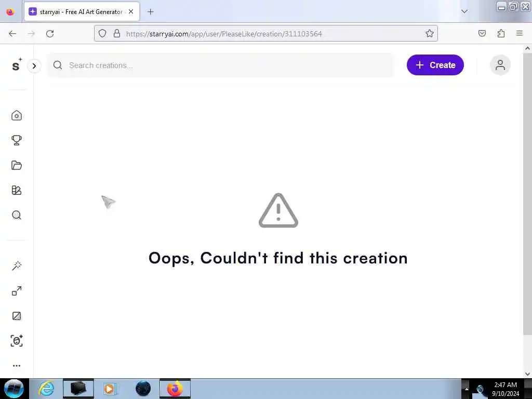Open the Home icon in sidebar
This screenshot has height=399, width=532.
[x=16, y=116]
